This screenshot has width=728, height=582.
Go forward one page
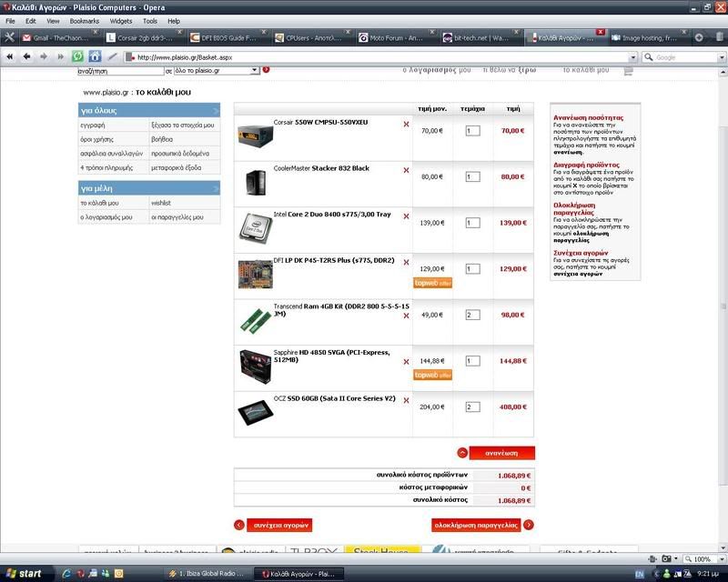click(43, 56)
